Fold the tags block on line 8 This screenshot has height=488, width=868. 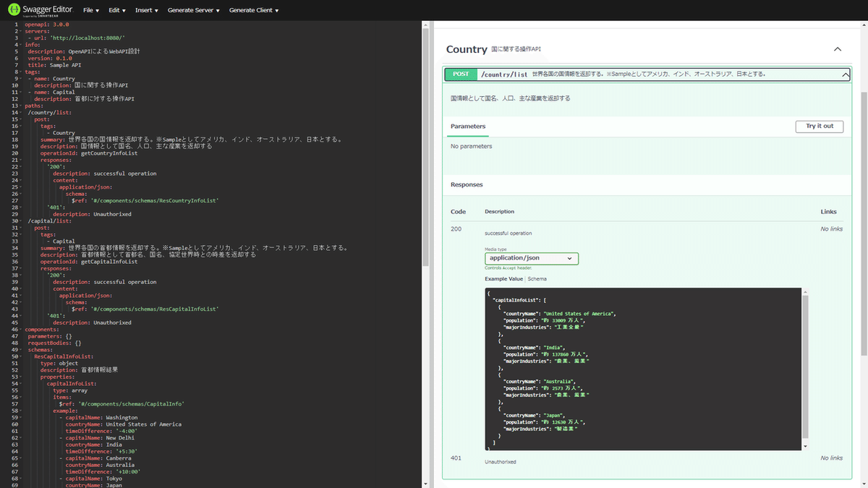pyautogui.click(x=20, y=72)
